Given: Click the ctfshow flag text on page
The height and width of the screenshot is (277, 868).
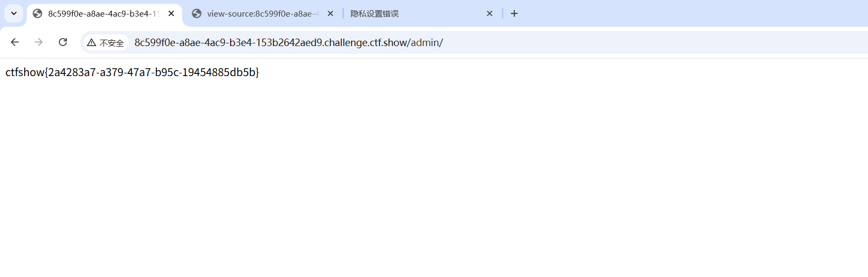Looking at the screenshot, I should point(132,72).
